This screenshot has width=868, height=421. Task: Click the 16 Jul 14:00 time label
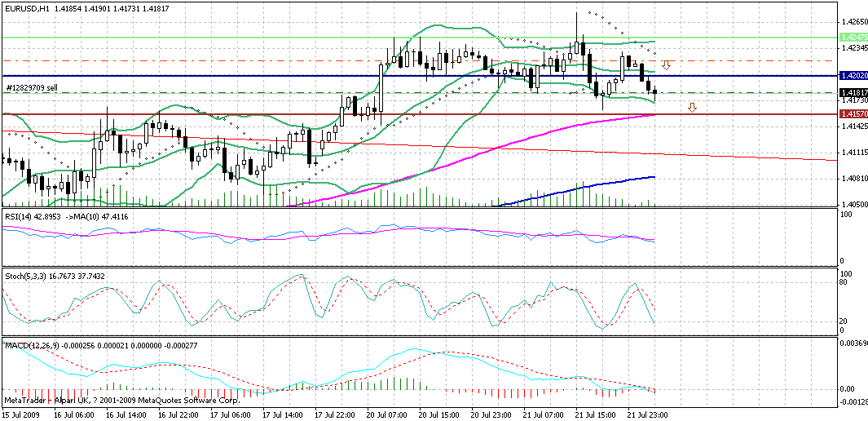click(x=125, y=414)
